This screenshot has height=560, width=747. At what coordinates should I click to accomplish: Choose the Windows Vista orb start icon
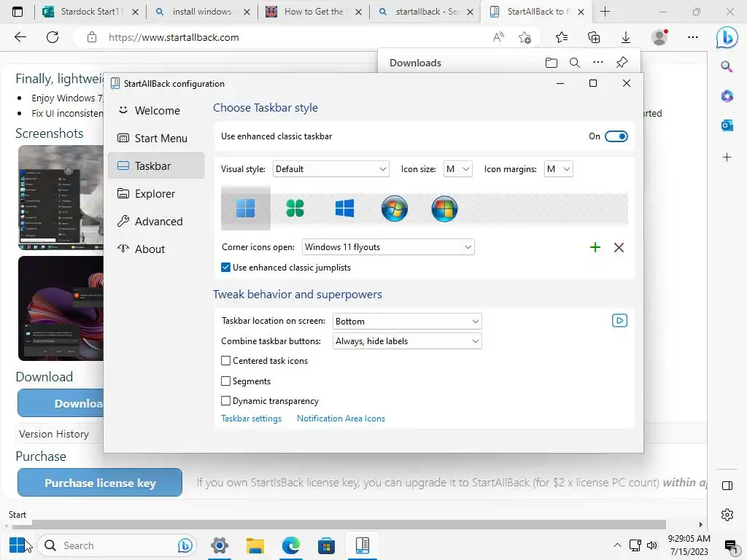(444, 208)
